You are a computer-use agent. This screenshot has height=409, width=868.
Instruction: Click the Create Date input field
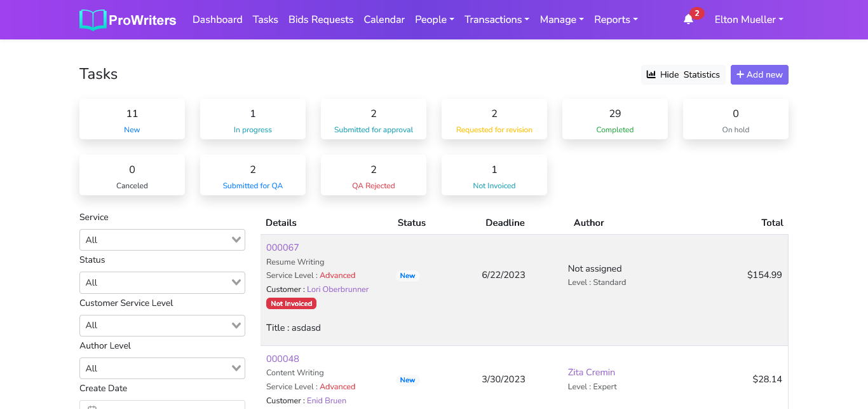tap(162, 405)
